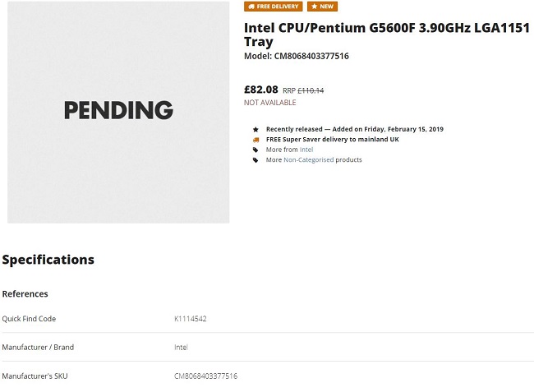Click the Manufacturer / Brand value Intel

(181, 347)
